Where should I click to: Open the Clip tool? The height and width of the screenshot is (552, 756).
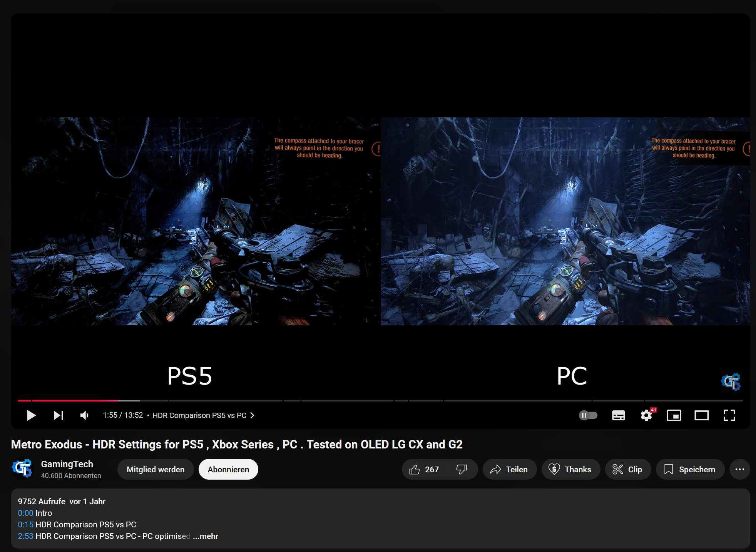click(627, 469)
